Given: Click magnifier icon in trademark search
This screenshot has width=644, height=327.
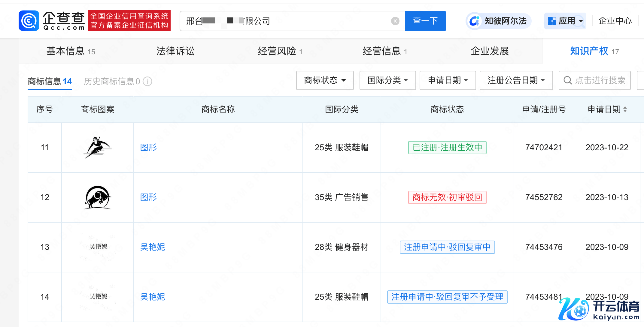Looking at the screenshot, I should 567,80.
